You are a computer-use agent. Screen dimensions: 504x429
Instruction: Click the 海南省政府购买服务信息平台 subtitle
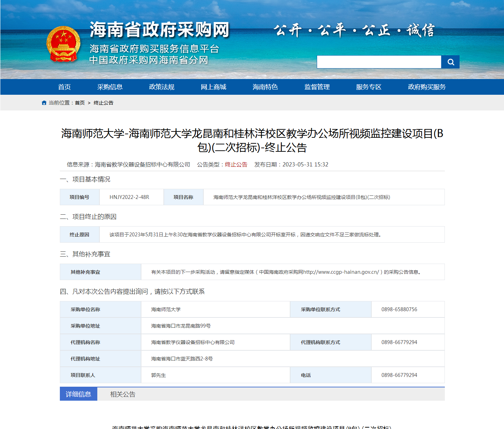(154, 49)
